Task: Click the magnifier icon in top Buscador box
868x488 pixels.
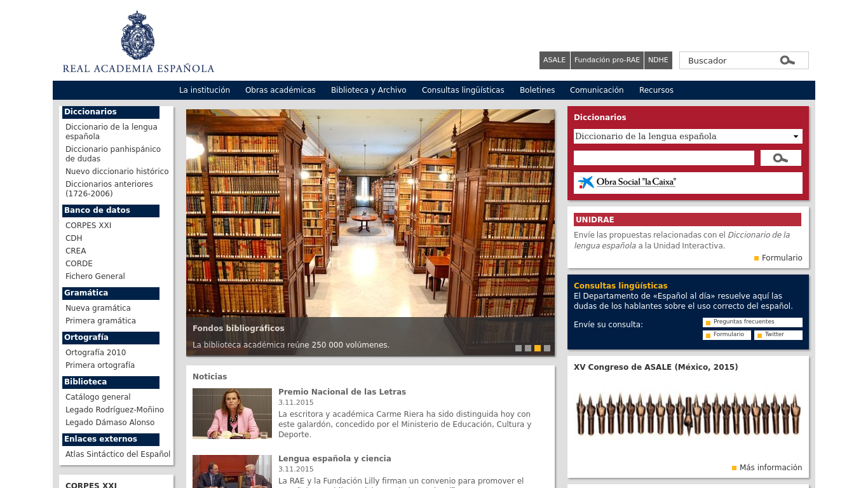Action: pyautogui.click(x=787, y=60)
